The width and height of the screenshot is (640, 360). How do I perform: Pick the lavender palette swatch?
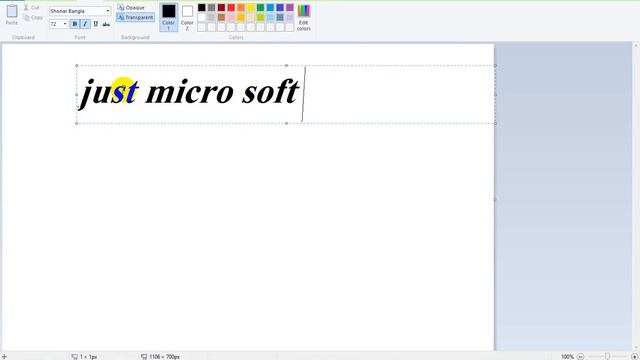click(290, 17)
